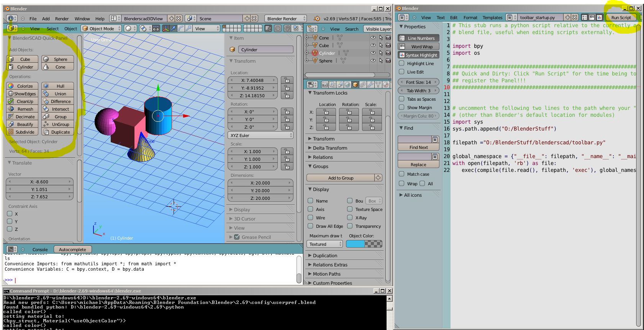The width and height of the screenshot is (644, 330).
Task: Open the Render properties tab (camera icon)
Action: (x=324, y=85)
